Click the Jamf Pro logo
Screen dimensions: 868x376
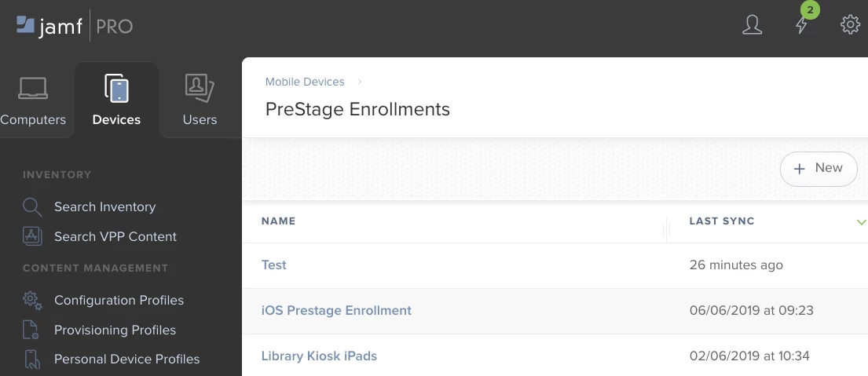click(75, 26)
